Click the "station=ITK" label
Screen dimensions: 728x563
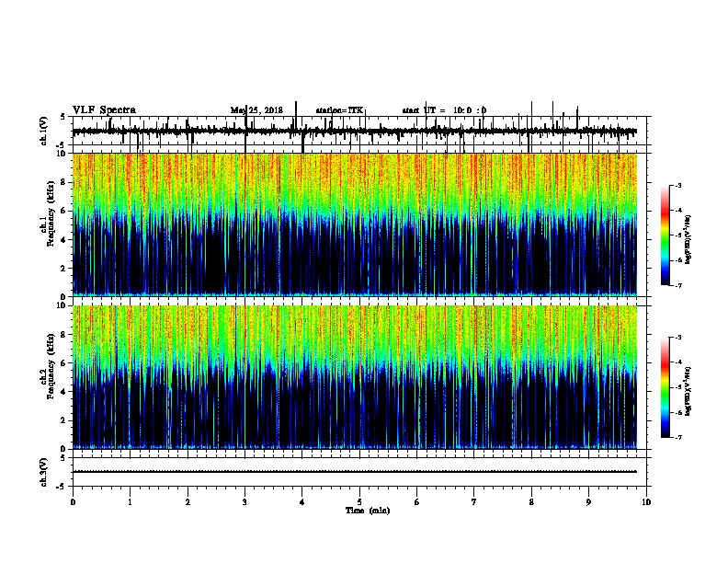click(339, 110)
